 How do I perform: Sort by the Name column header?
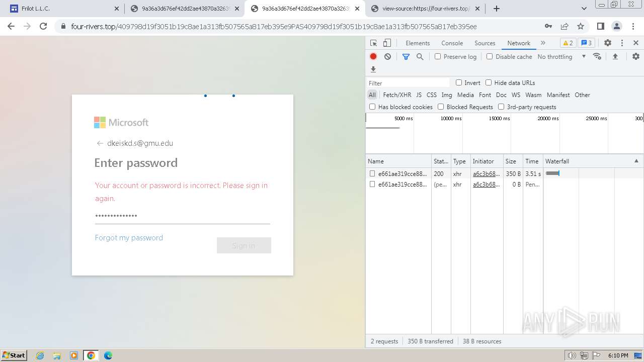coord(398,161)
